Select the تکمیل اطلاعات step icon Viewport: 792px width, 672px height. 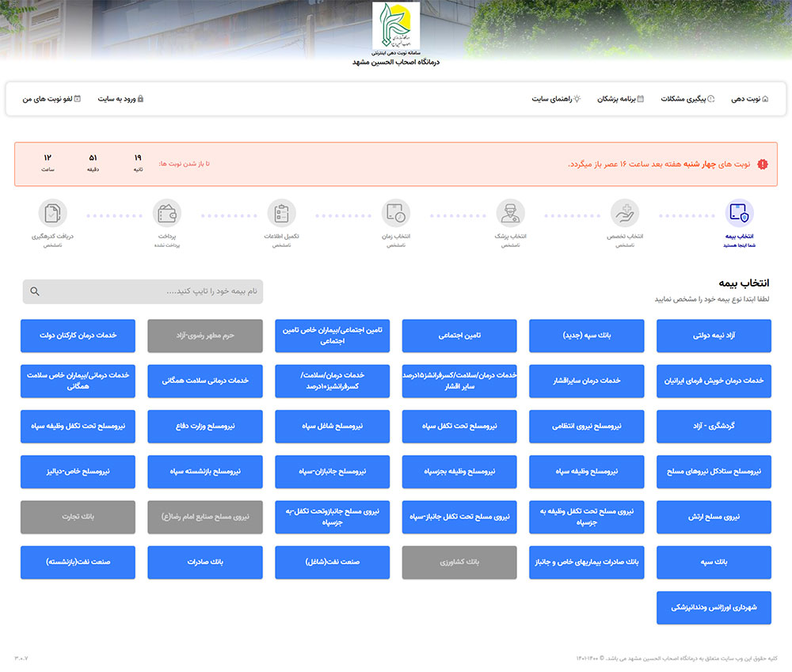click(x=281, y=213)
